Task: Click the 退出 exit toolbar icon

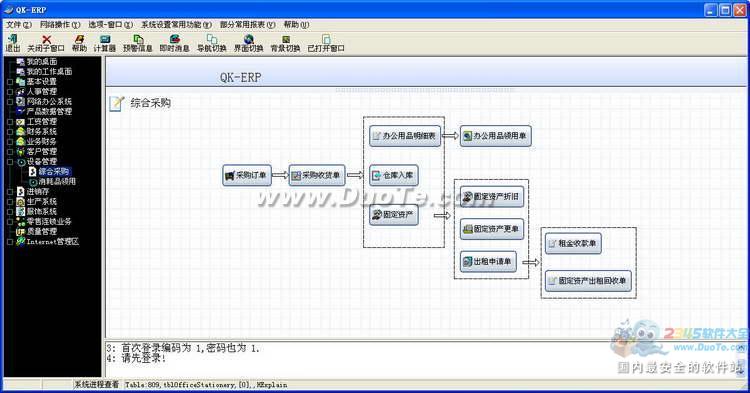Action: click(x=12, y=43)
